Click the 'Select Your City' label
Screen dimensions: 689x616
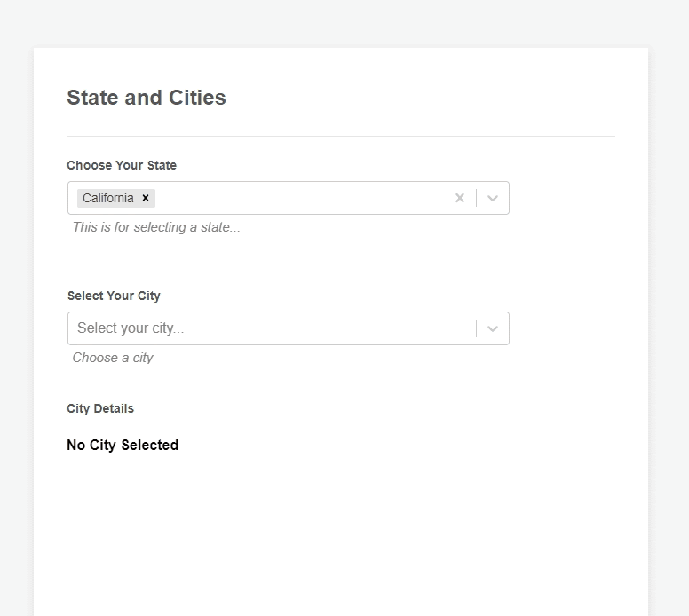pyautogui.click(x=114, y=296)
